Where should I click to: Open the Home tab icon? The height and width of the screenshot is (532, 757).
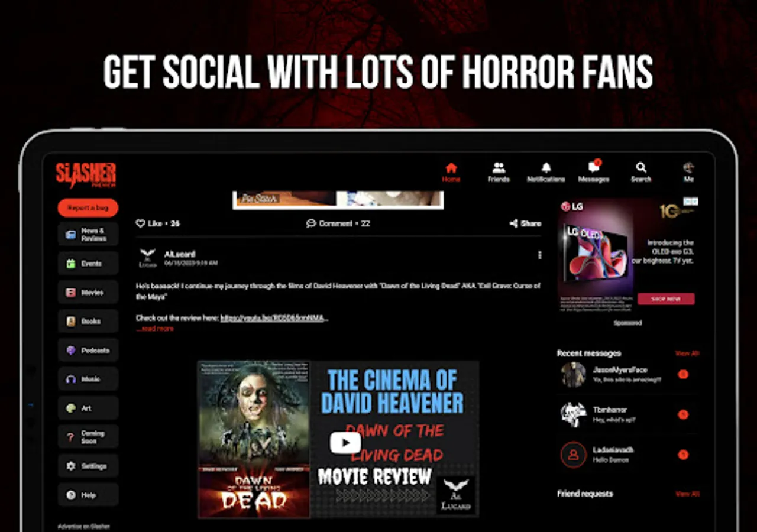click(451, 168)
